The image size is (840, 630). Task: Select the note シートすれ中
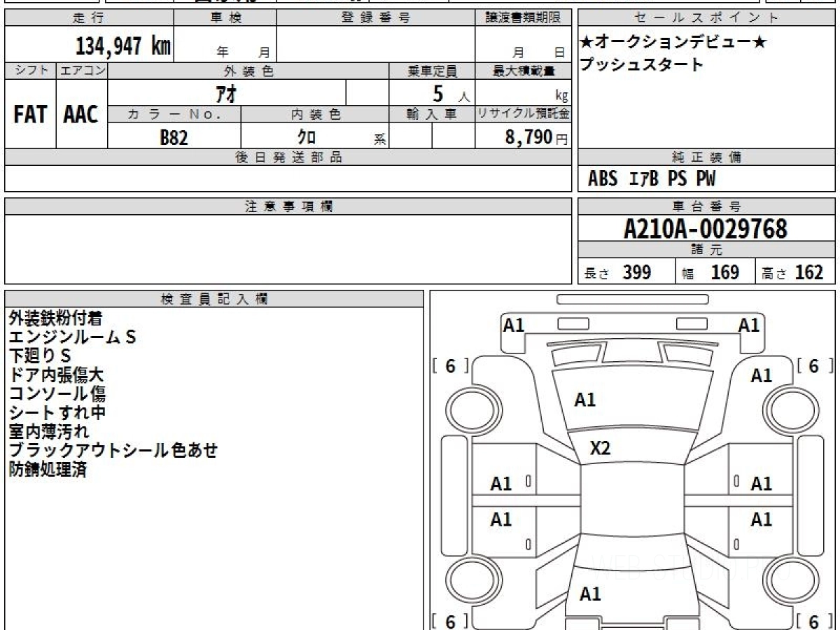[57, 413]
